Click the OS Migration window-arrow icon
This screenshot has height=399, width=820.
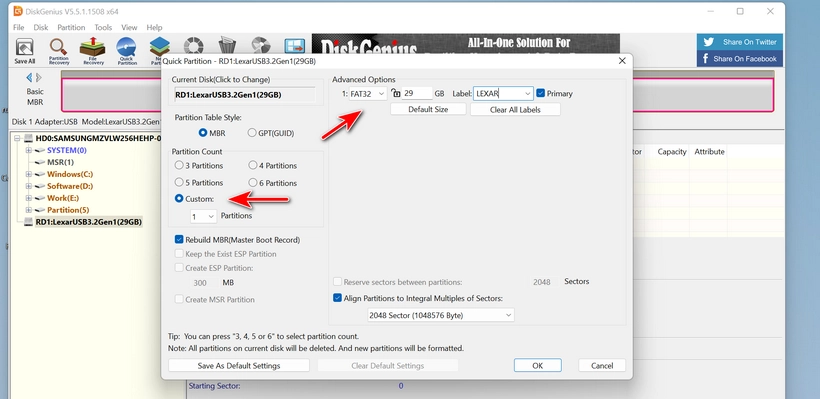pos(294,46)
